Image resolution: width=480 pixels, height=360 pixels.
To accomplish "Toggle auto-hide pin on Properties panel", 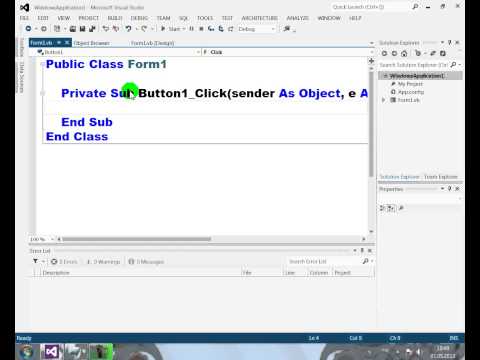I will pos(450,189).
